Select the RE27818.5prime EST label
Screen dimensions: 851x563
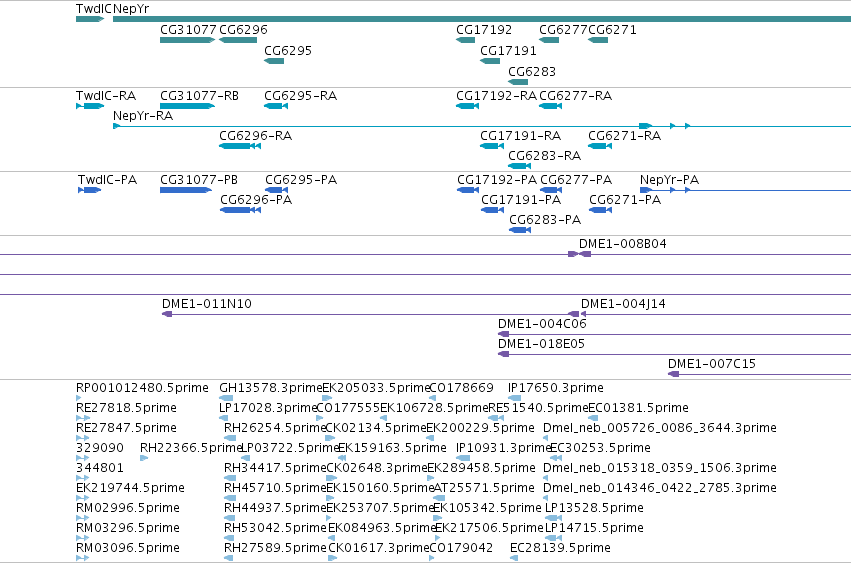[x=126, y=408]
